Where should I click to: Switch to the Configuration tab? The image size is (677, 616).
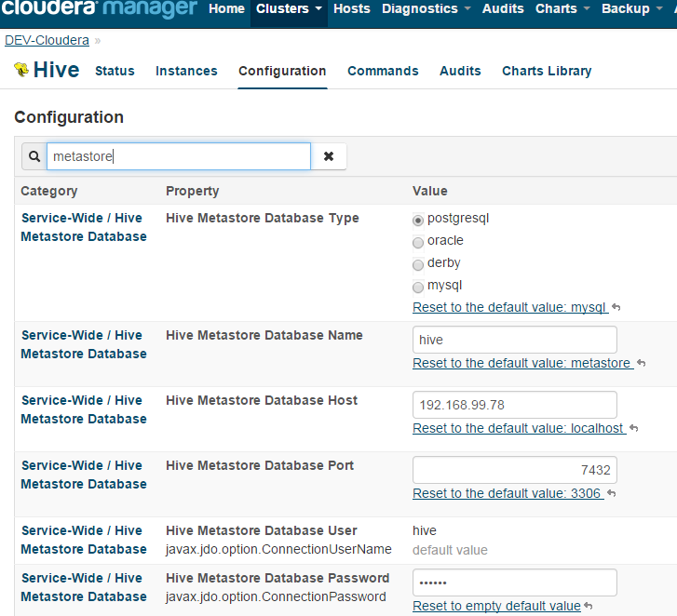point(282,71)
